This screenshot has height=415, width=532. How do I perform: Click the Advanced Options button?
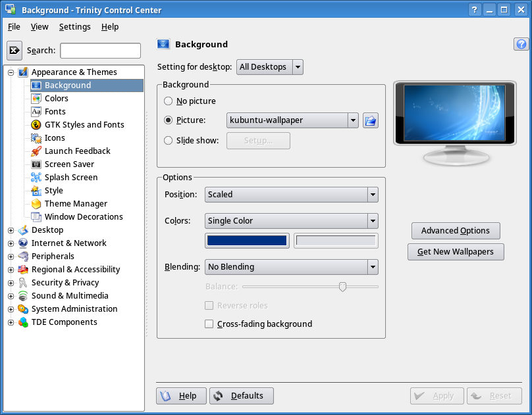coord(456,231)
